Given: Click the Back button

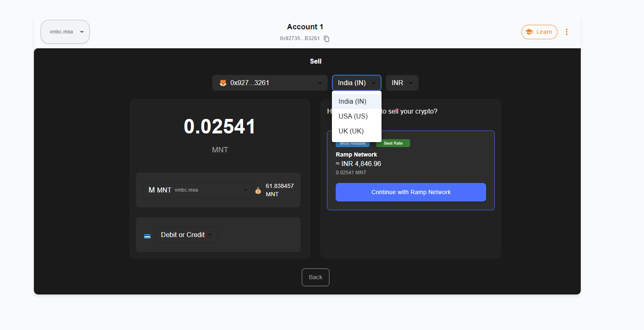Looking at the screenshot, I should point(315,277).
